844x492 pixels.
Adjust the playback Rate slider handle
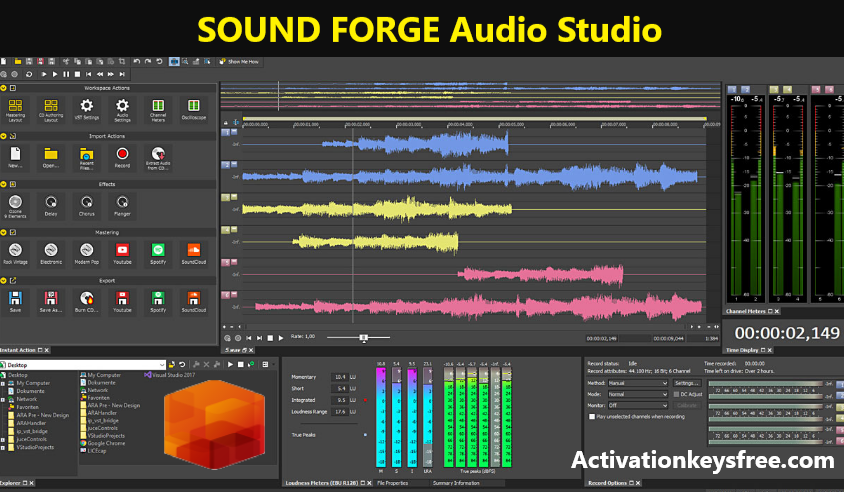tap(364, 338)
